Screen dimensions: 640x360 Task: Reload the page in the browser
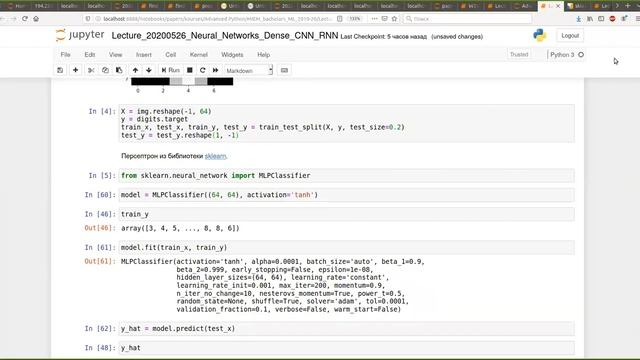25,19
